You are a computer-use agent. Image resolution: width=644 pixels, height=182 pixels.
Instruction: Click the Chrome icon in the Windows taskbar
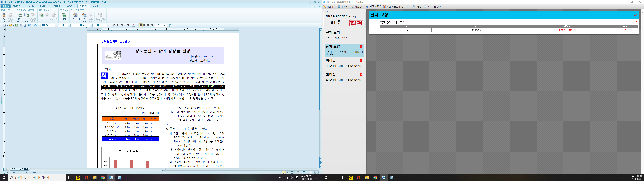coord(103,177)
